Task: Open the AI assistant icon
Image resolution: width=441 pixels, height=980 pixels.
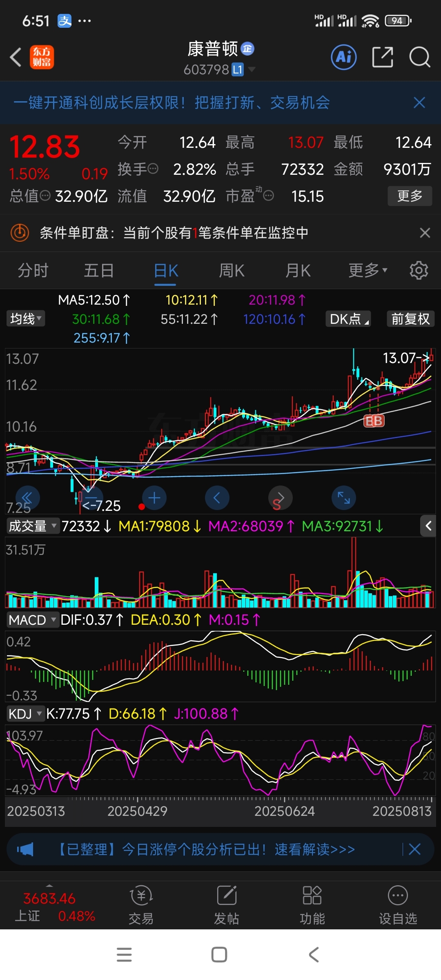Action: (343, 57)
